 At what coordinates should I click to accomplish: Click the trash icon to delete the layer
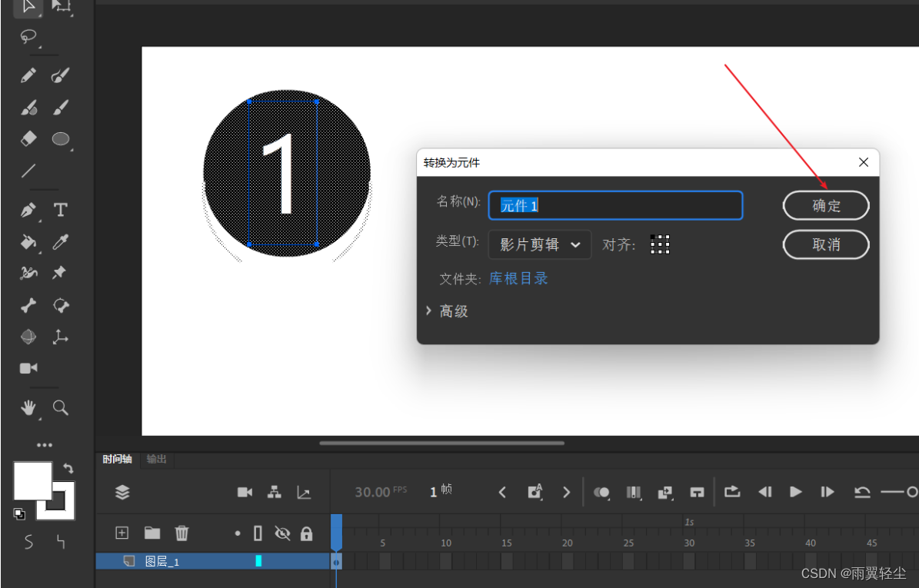[x=181, y=533]
